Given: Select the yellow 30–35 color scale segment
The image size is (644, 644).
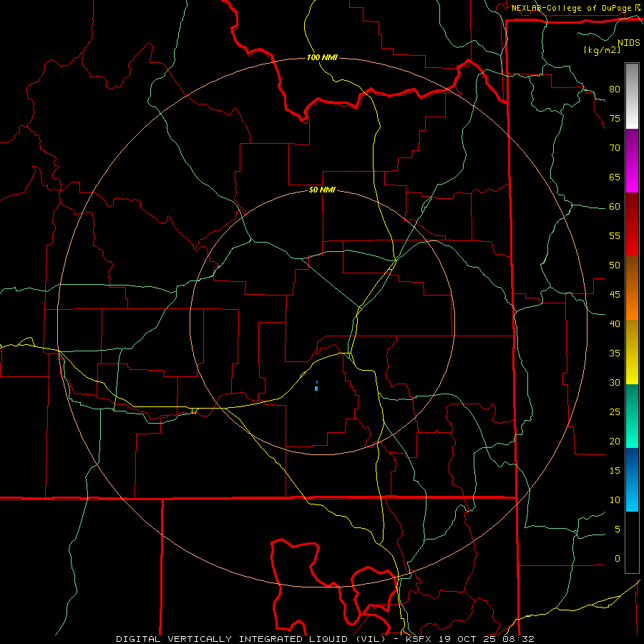Looking at the screenshot, I should pyautogui.click(x=632, y=352).
